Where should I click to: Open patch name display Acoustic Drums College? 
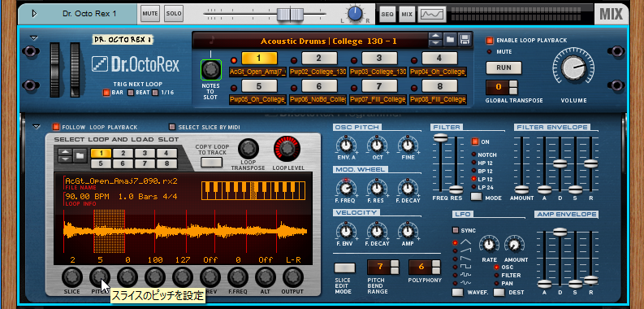coord(328,41)
